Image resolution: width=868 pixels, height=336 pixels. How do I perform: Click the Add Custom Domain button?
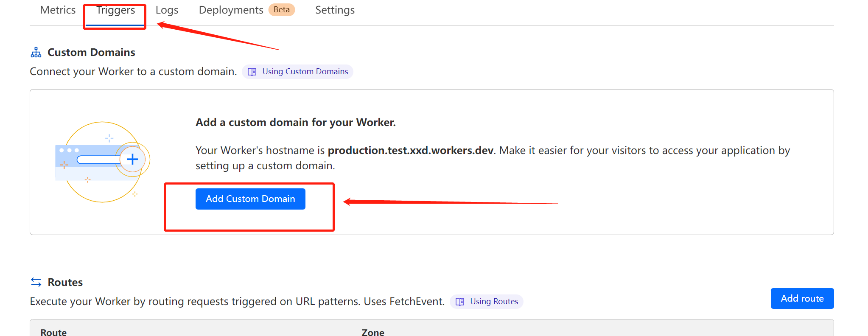[x=250, y=199]
